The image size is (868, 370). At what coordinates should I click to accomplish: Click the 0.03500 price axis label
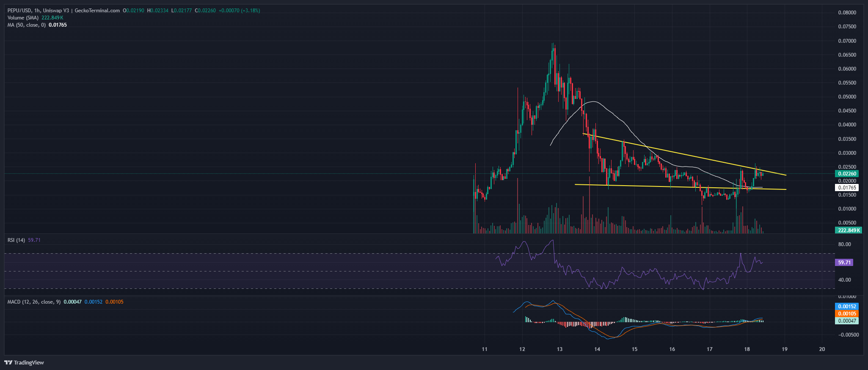(x=847, y=139)
